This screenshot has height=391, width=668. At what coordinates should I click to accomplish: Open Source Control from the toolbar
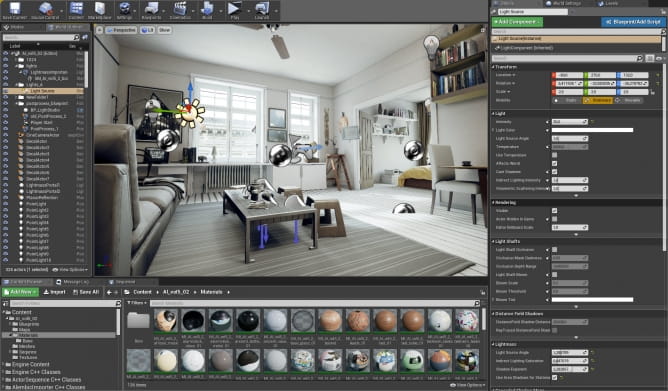[45, 8]
